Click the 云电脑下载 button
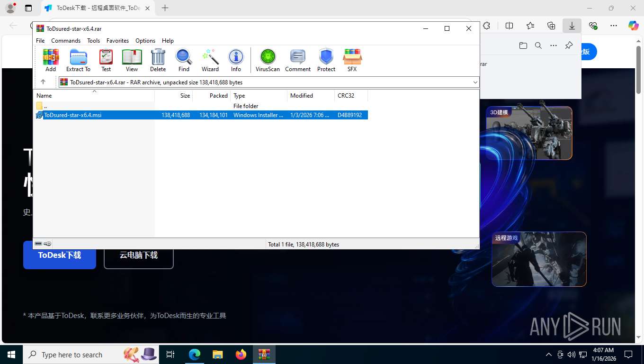 click(139, 255)
